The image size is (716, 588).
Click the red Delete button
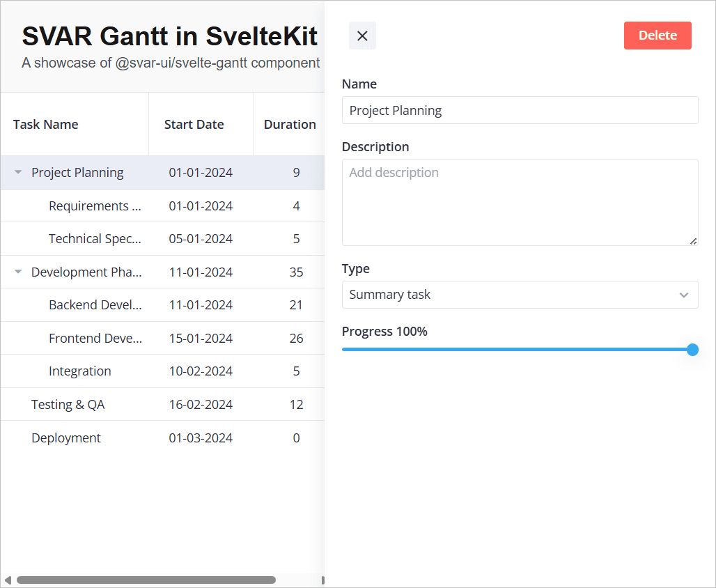click(x=657, y=36)
